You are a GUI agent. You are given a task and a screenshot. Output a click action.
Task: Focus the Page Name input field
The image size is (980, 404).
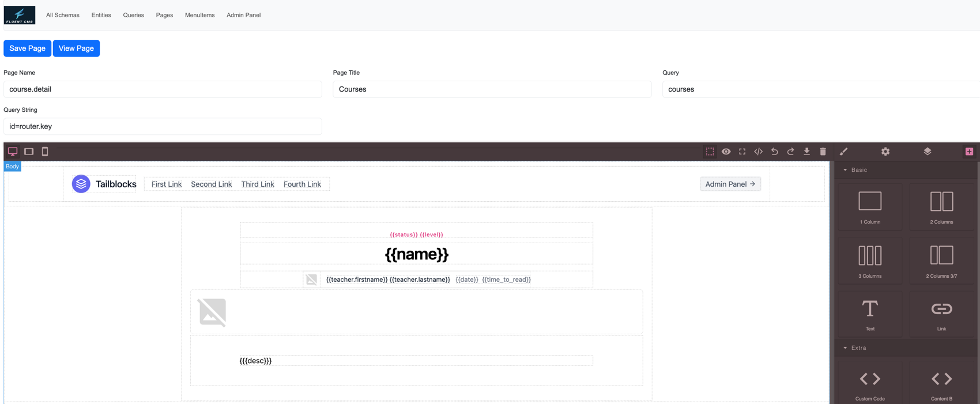click(x=163, y=89)
